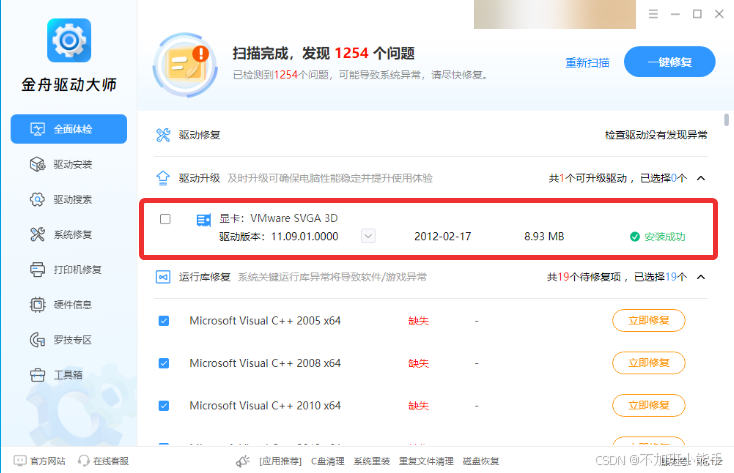This screenshot has width=734, height=473.
Task: Click 重新扫描 to rescan
Action: 587,62
